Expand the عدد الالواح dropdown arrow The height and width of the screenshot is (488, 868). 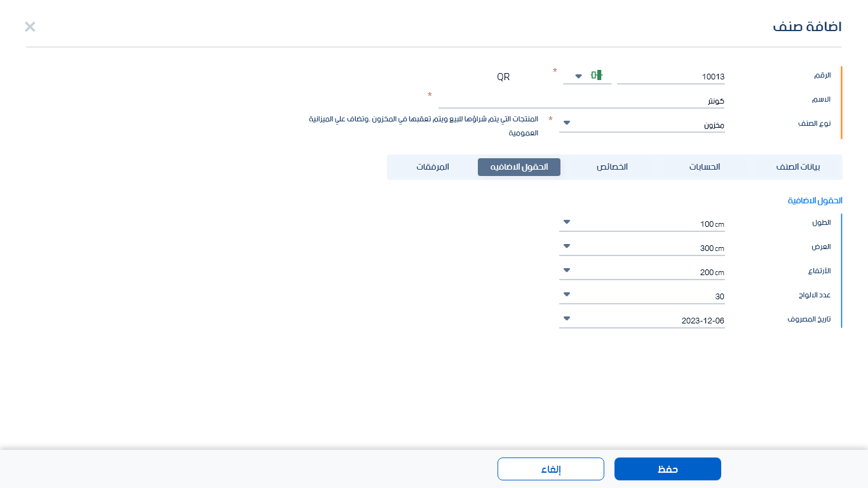click(567, 295)
